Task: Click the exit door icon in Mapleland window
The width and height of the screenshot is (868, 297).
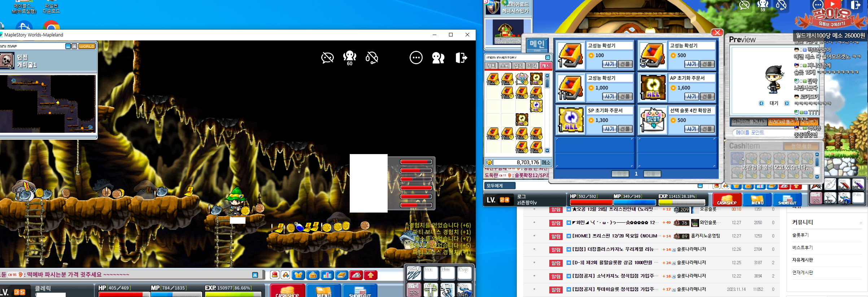Action: click(461, 58)
